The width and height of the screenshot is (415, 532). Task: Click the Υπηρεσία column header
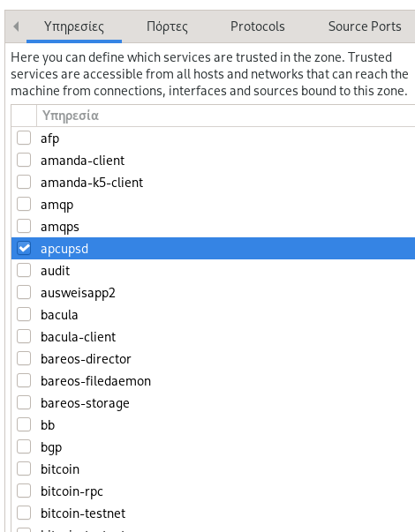pyautogui.click(x=226, y=116)
